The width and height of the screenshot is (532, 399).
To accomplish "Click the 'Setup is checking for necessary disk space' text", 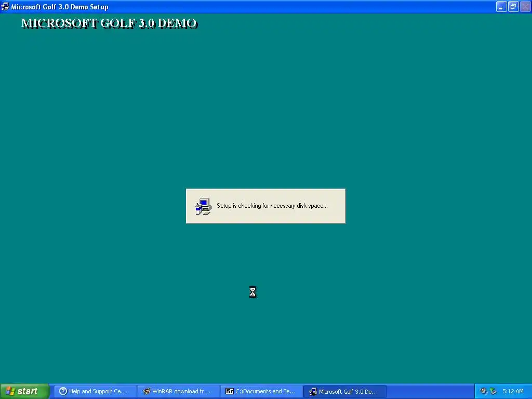I will 272,206.
